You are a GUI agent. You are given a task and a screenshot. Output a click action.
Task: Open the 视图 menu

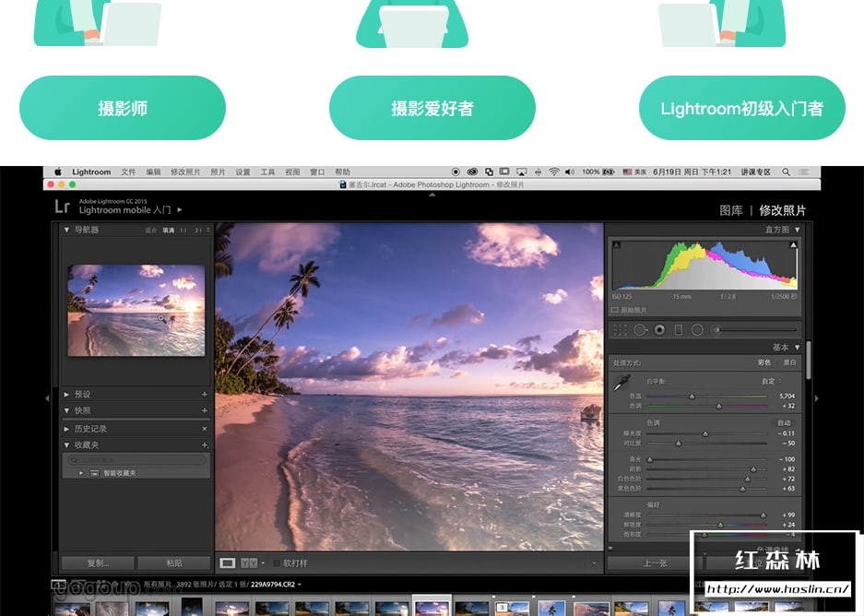[292, 172]
